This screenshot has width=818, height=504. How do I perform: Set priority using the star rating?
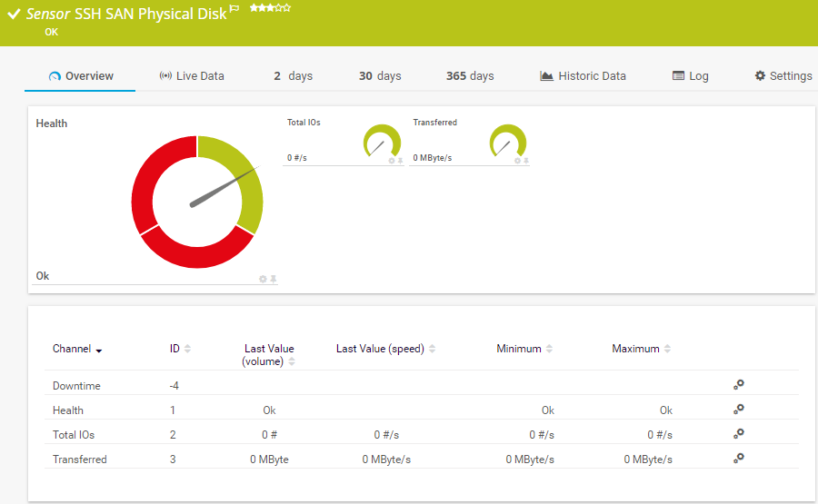coord(271,8)
